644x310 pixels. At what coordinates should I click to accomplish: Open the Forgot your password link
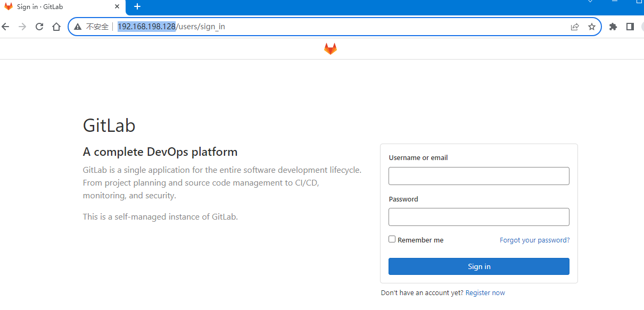[x=534, y=240]
